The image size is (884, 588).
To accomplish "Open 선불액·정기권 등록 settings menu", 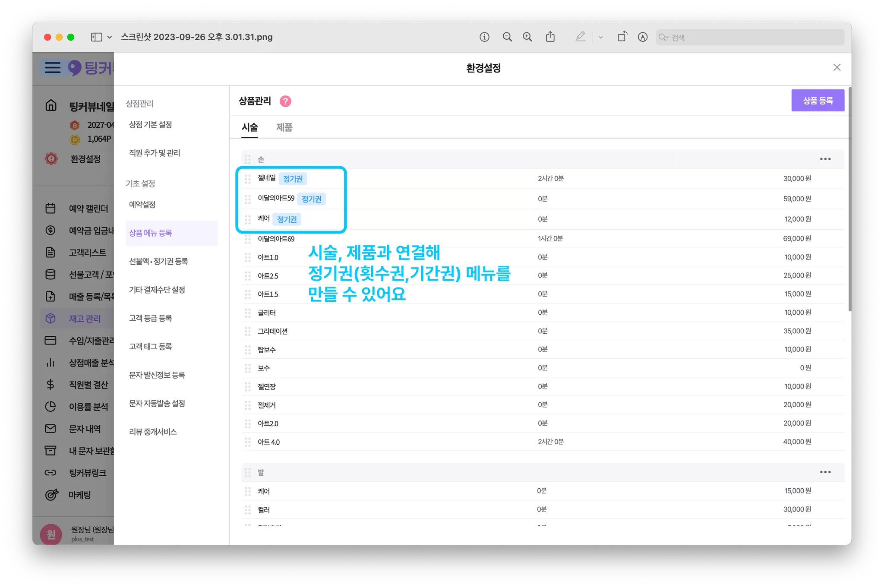I will click(x=158, y=262).
